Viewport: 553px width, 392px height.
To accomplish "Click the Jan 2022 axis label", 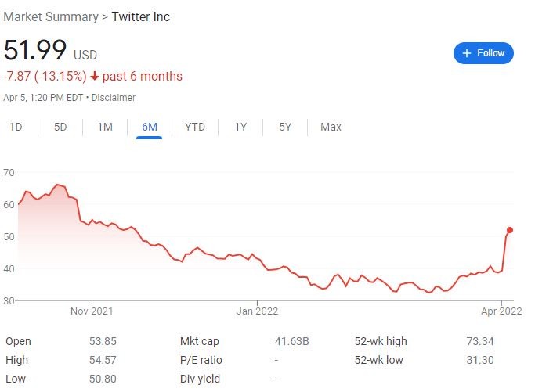I will click(257, 311).
